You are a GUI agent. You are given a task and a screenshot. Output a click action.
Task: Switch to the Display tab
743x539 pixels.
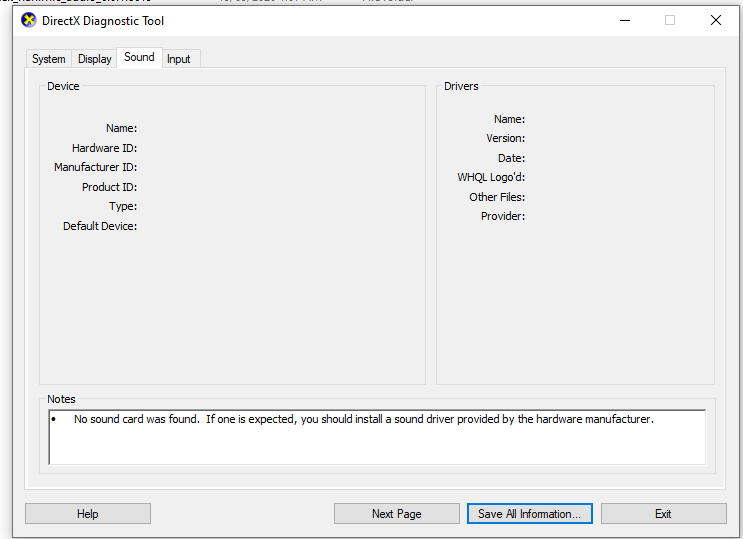tap(94, 59)
